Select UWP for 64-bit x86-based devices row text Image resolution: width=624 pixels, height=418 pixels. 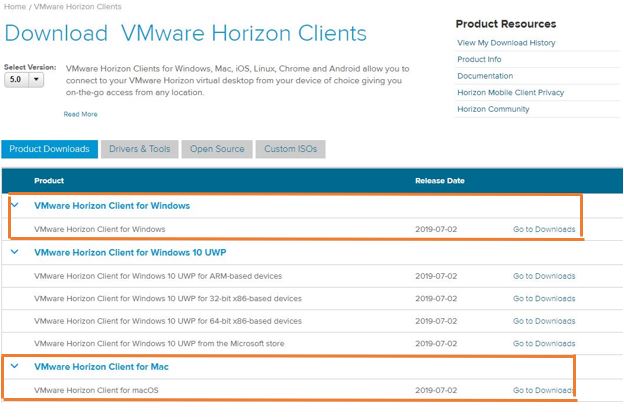pyautogui.click(x=168, y=321)
